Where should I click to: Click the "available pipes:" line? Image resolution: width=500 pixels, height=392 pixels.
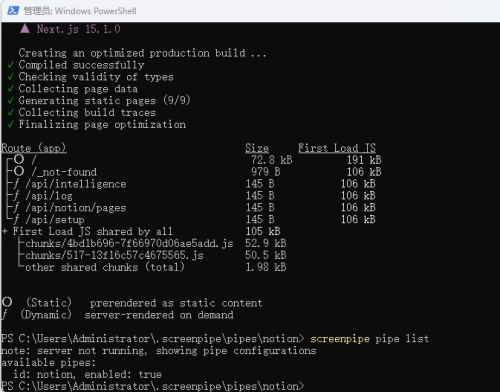click(x=49, y=363)
